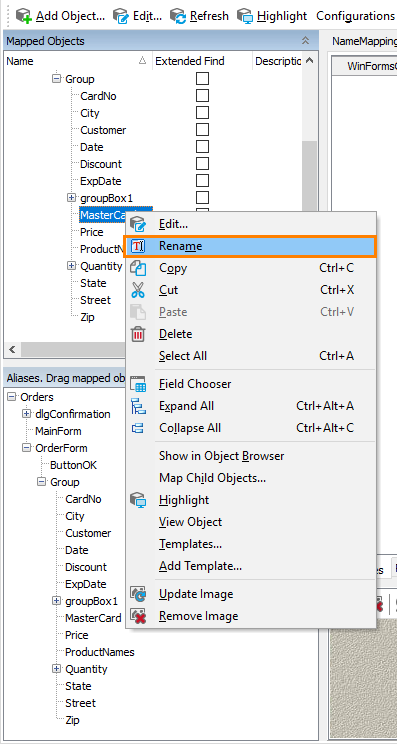
Task: Click the Highlight monitor icon in toolbar
Action: [x=245, y=16]
